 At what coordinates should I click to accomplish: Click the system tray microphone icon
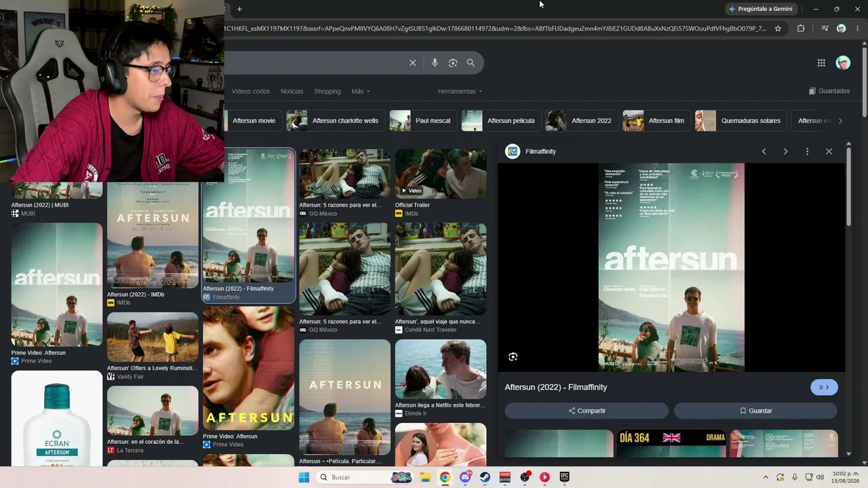pyautogui.click(x=794, y=477)
